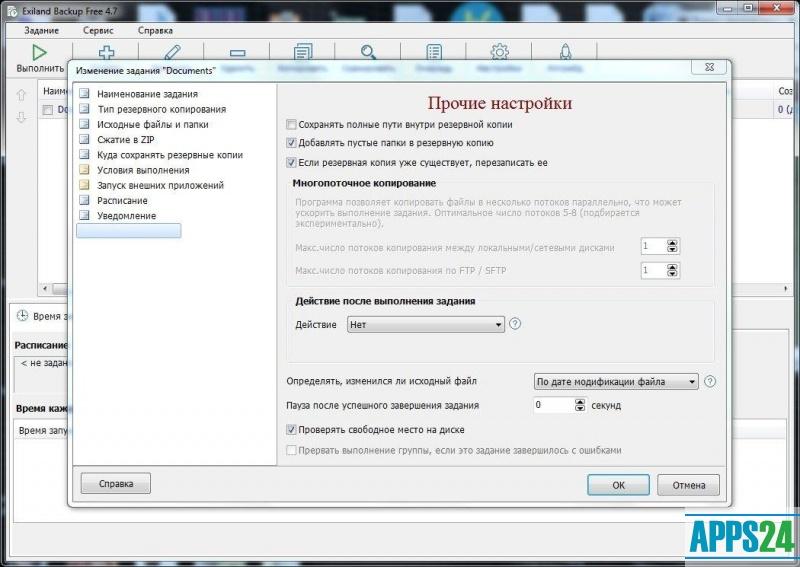Uncheck 'Добавлять пустые папки' option
The height and width of the screenshot is (567, 800).
coord(291,143)
